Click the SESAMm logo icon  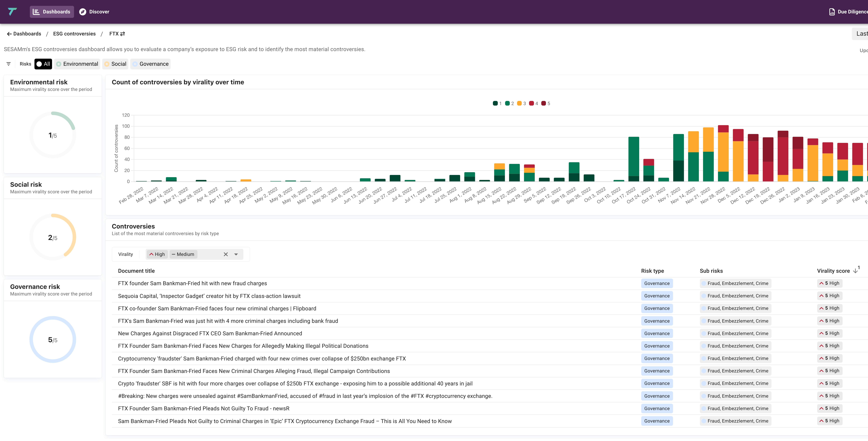[12, 12]
